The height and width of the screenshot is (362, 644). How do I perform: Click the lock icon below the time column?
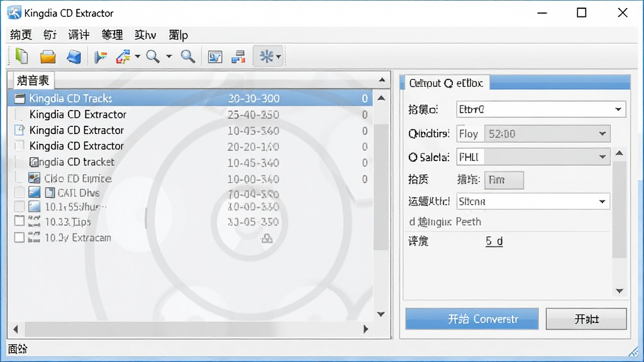tap(267, 238)
